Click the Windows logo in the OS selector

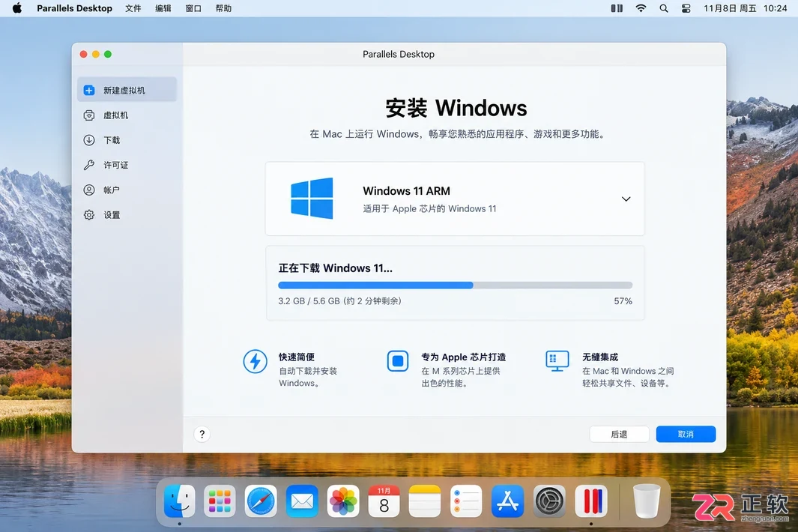click(312, 198)
